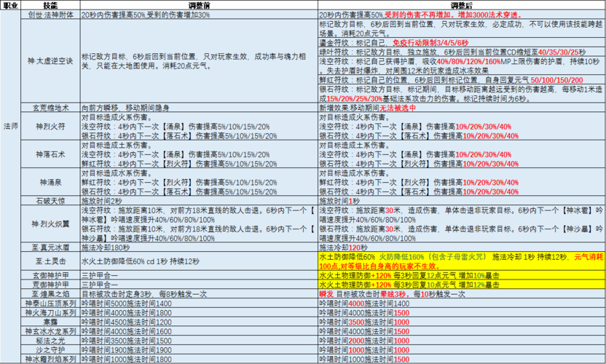This screenshot has height=364, width=606.
Task: Click the 施放时间2秒 cell
Action: pos(199,201)
